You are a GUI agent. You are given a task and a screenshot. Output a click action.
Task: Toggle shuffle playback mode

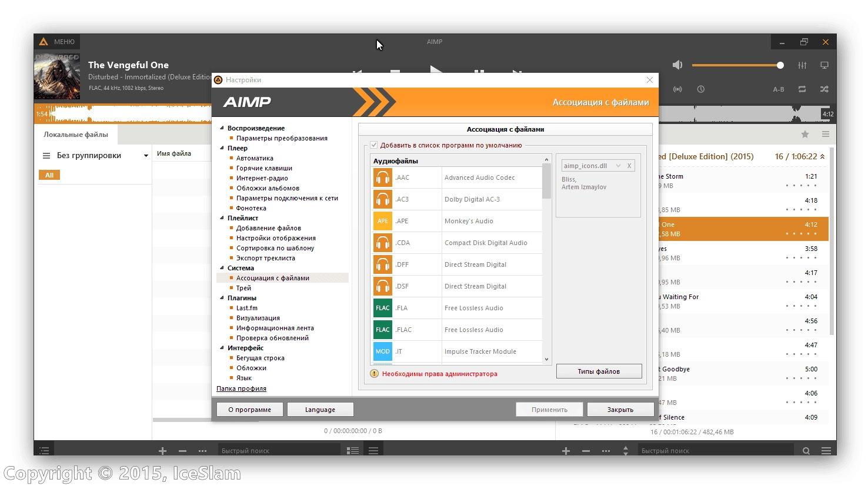pos(824,89)
